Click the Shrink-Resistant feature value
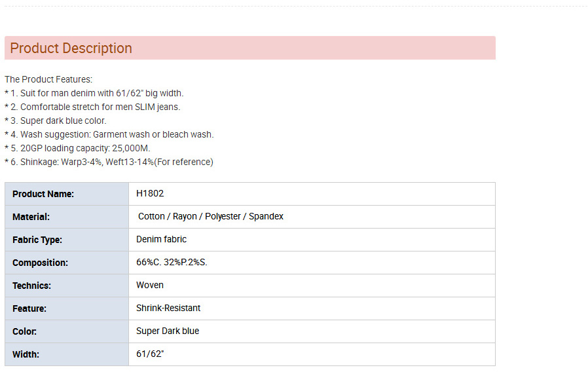This screenshot has width=588, height=372. 168,308
